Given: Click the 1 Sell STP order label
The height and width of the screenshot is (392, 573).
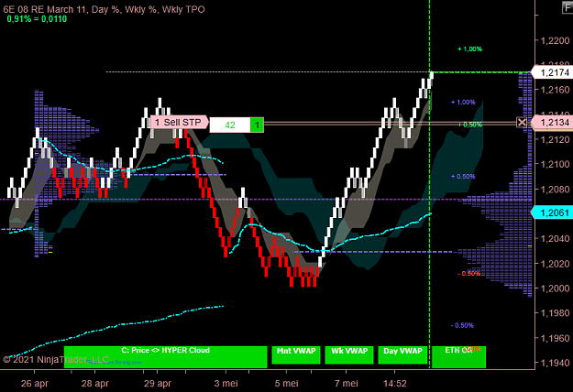Looking at the screenshot, I should click(179, 123).
